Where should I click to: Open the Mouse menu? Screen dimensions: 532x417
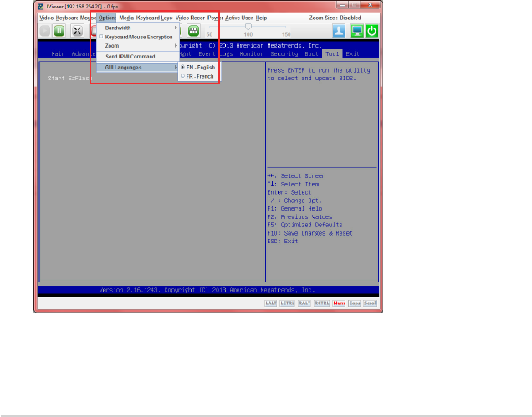(88, 18)
